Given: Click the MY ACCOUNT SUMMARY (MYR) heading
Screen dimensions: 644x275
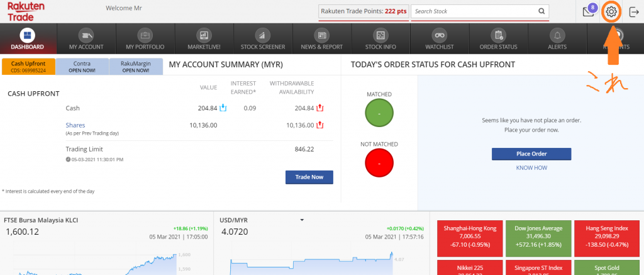Looking at the screenshot, I should coord(226,65).
